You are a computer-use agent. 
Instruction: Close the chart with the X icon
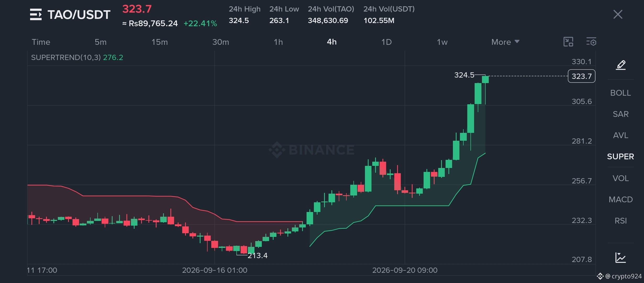click(618, 14)
